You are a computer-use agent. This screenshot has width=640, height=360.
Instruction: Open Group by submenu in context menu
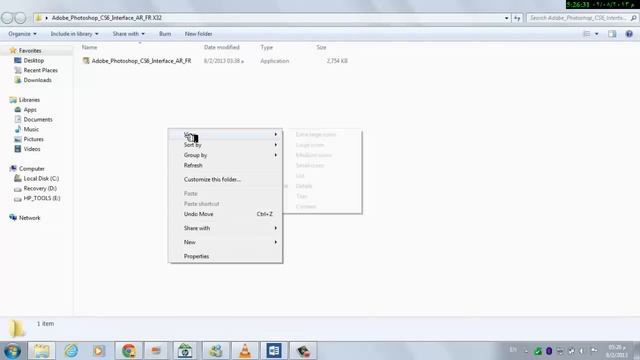(225, 155)
